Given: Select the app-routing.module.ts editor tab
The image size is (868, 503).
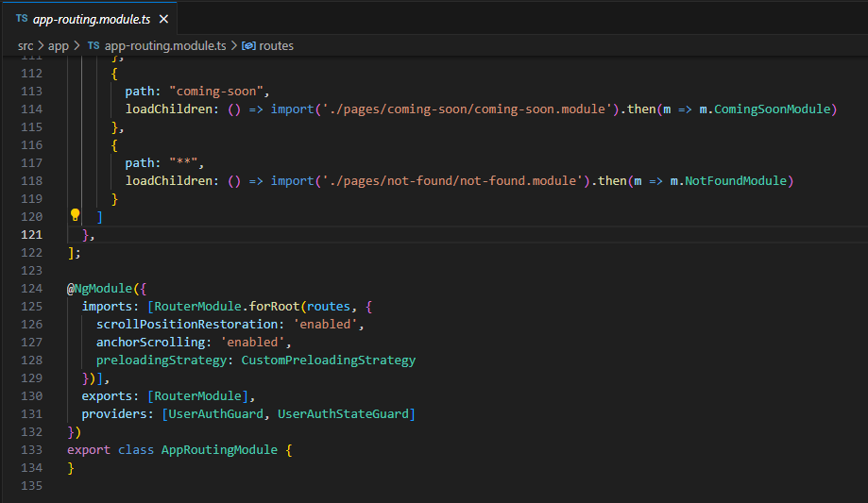Looking at the screenshot, I should (91, 20).
